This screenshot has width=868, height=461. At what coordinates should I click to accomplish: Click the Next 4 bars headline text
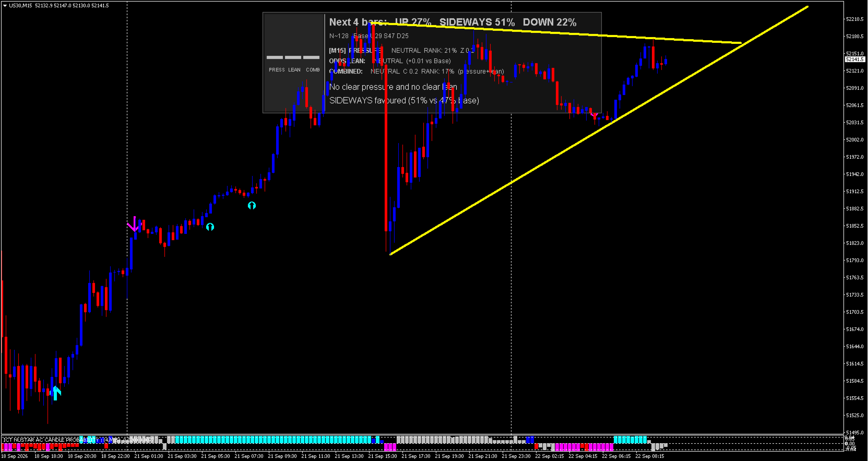point(358,22)
